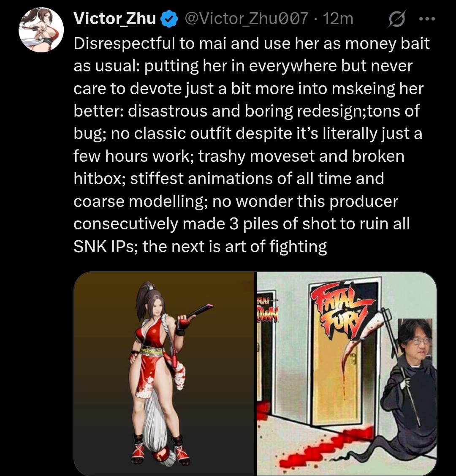Open the Mai character render image
Image resolution: width=456 pixels, height=476 pixels.
point(164,373)
